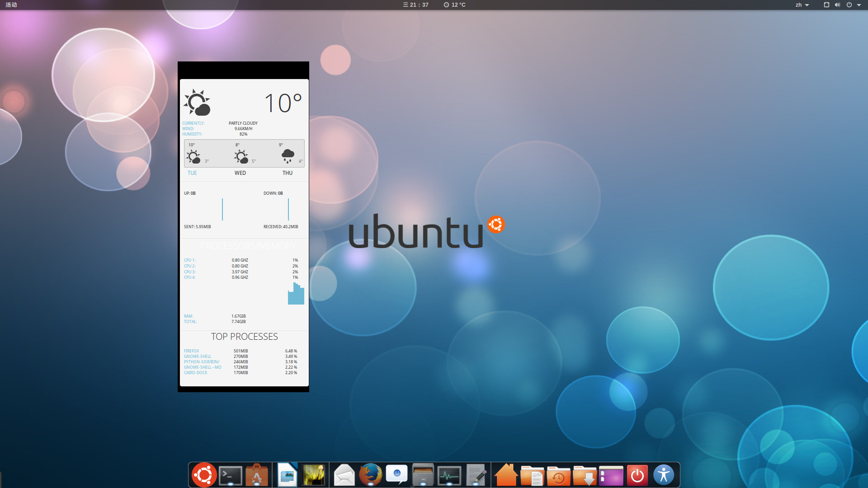Click the Ubuntu logo launcher in dock
The height and width of the screenshot is (488, 868).
point(204,475)
